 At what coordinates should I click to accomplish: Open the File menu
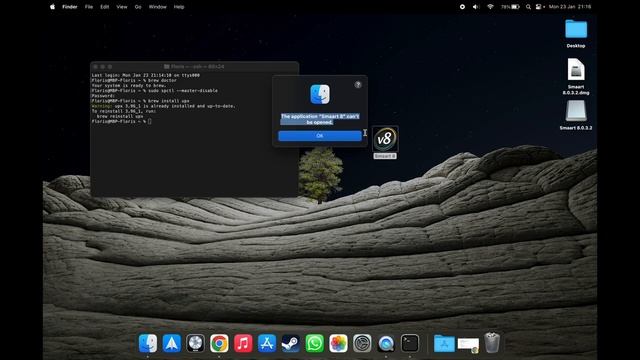point(89,7)
